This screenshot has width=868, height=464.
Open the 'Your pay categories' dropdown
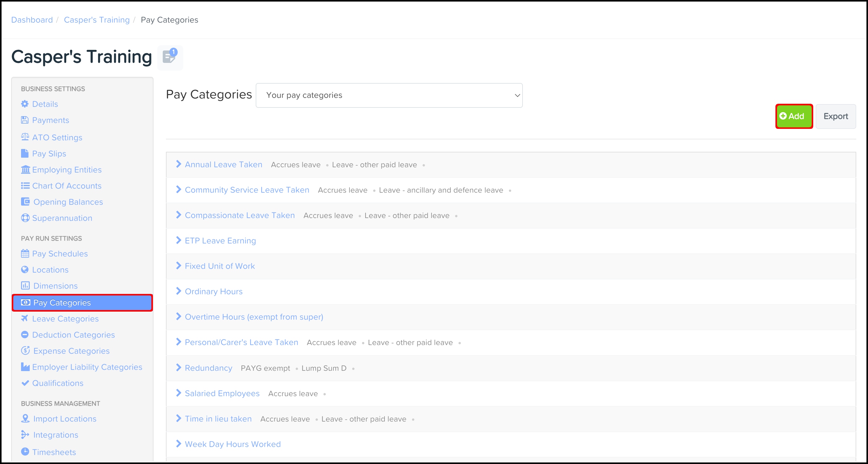(389, 95)
